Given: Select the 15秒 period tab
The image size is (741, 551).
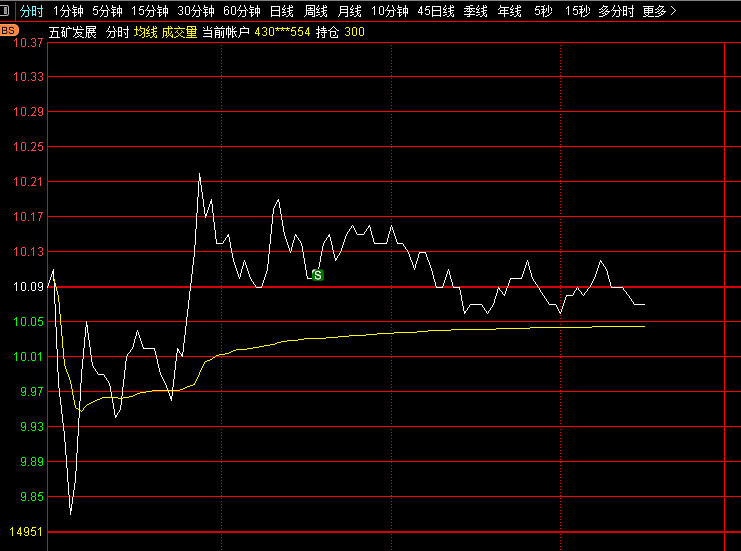Looking at the screenshot, I should tap(577, 11).
